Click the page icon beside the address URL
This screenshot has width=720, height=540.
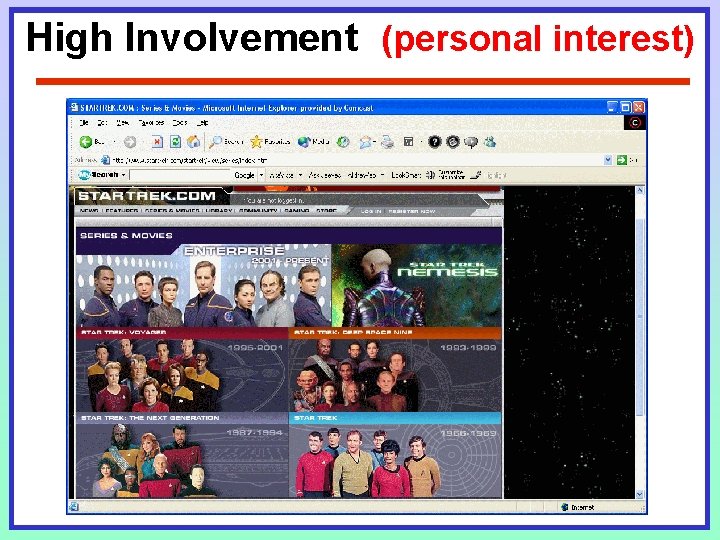(x=106, y=160)
